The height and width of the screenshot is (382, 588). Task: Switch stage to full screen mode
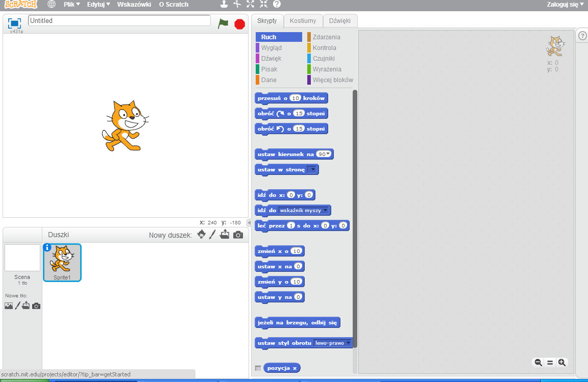[x=15, y=23]
